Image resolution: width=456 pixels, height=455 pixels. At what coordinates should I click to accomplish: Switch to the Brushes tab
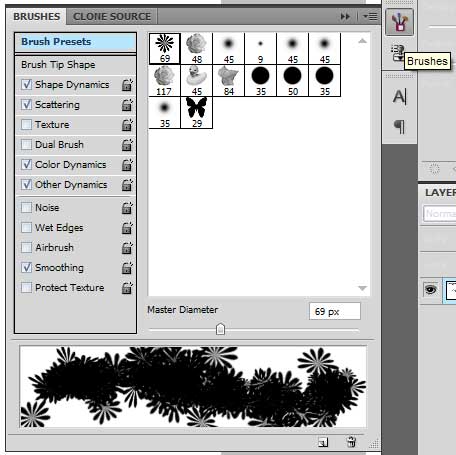click(x=37, y=16)
